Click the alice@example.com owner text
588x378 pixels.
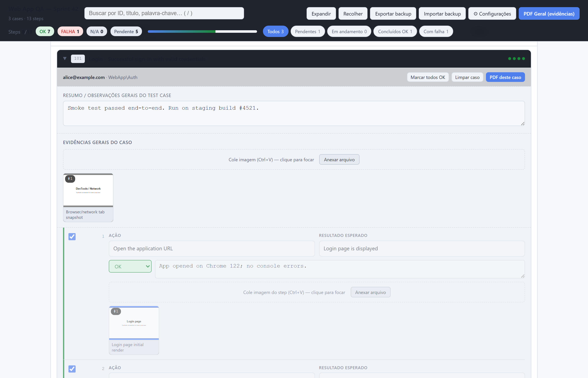84,77
